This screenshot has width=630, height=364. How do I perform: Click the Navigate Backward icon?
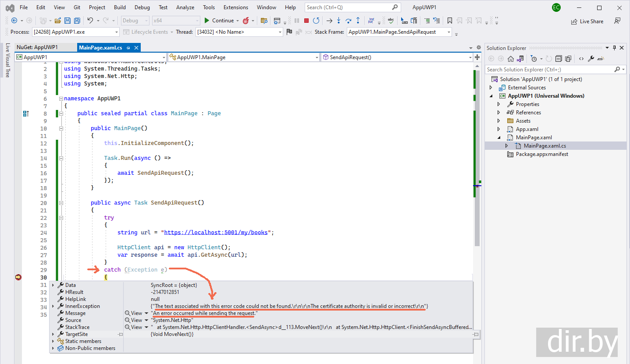tap(14, 21)
